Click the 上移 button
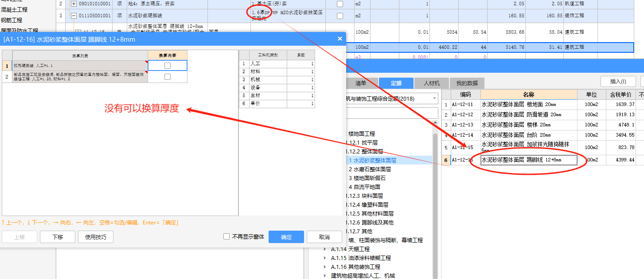Viewport: 644px width, 279px height. pyautogui.click(x=20, y=237)
